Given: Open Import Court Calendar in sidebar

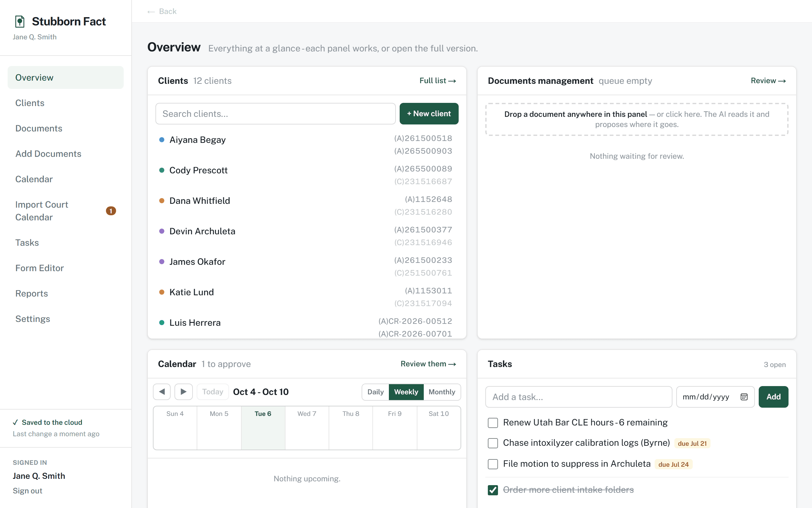Looking at the screenshot, I should tap(65, 211).
